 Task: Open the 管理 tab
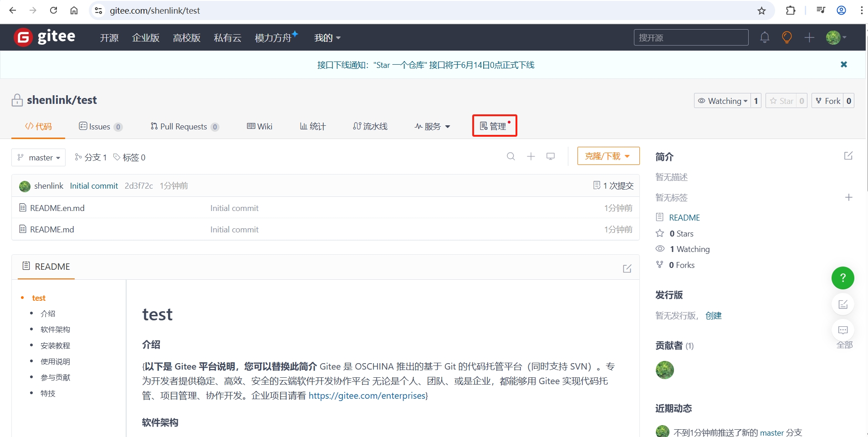(495, 126)
